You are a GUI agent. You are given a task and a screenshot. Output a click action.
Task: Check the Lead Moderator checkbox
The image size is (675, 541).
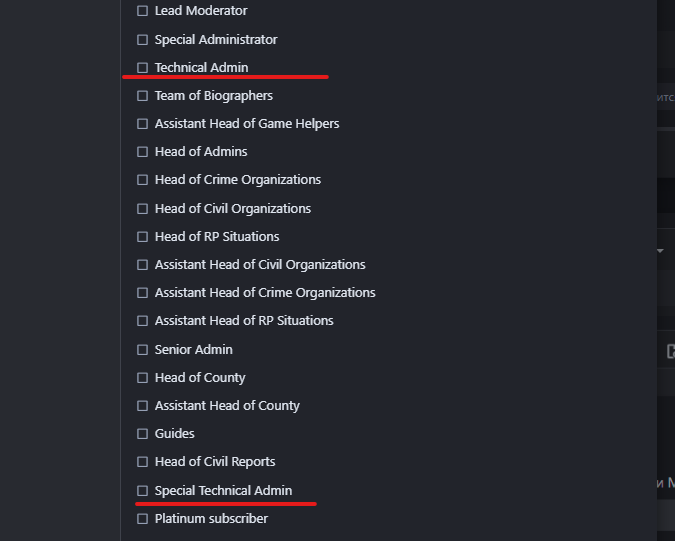142,11
